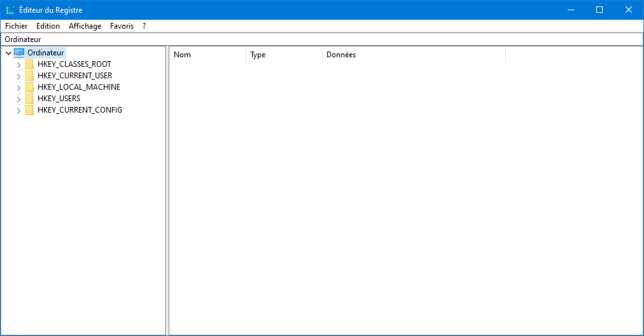Click the HKEY_USERS folder icon
The width and height of the screenshot is (644, 336).
click(29, 99)
